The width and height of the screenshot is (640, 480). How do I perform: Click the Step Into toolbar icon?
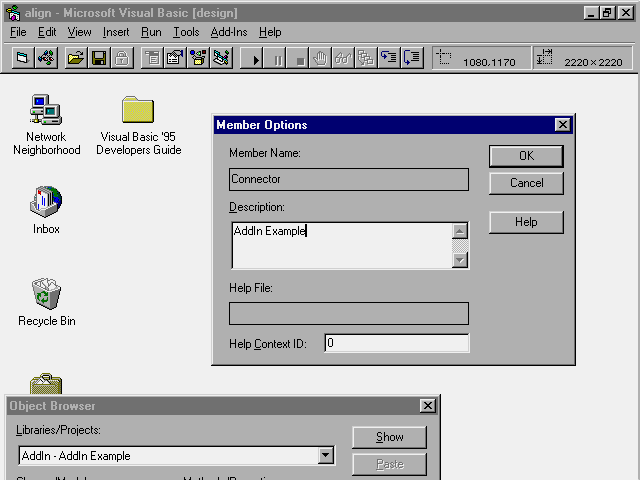coord(390,58)
